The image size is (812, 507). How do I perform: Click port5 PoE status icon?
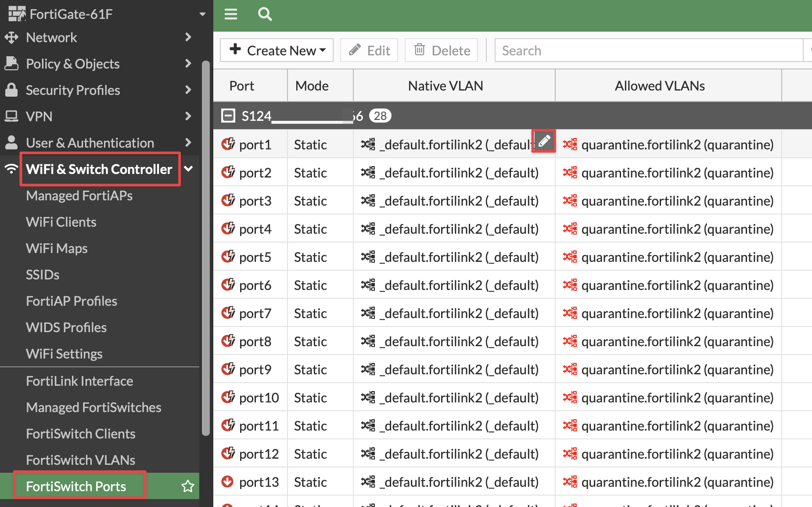(228, 257)
